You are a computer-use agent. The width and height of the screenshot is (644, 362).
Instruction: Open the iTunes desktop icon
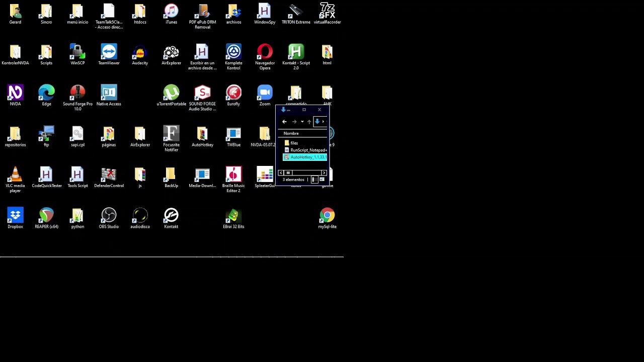171,14
